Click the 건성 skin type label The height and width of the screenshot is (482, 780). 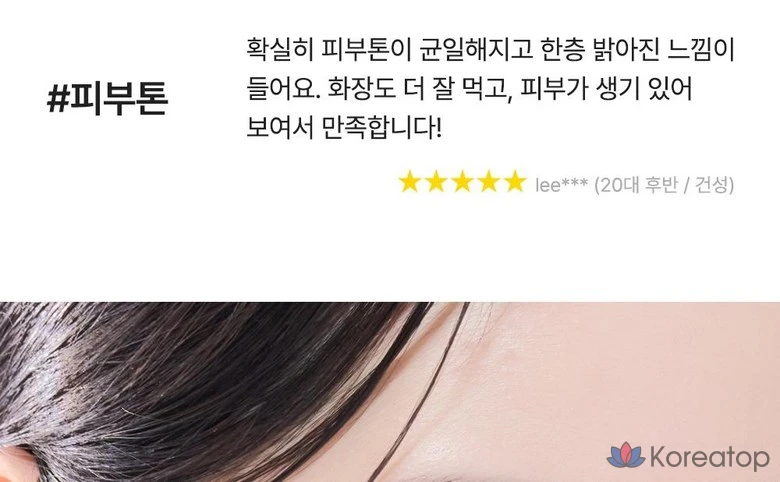click(711, 185)
